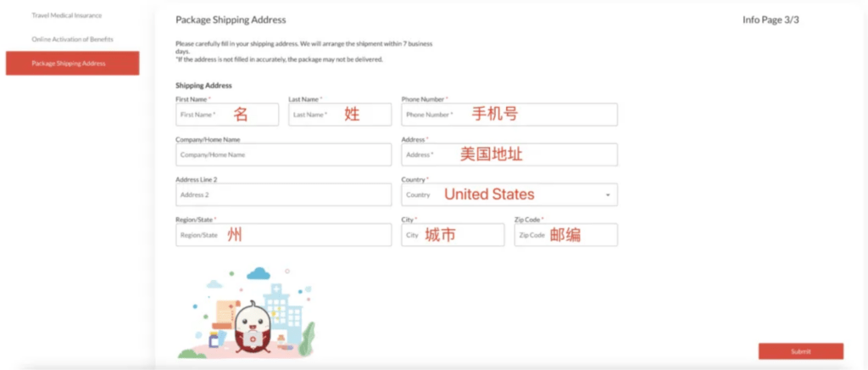Focus the Region/State input field
Image resolution: width=868 pixels, height=370 pixels.
coord(283,235)
